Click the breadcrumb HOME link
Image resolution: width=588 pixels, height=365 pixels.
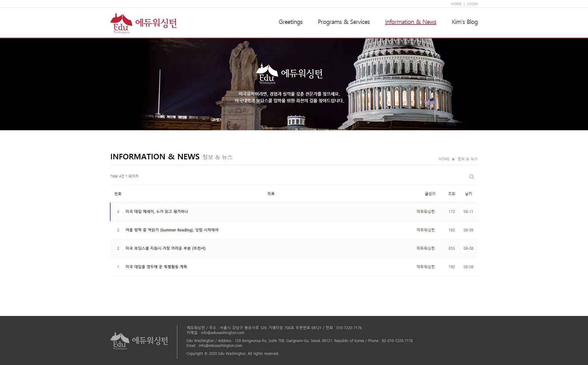click(444, 159)
